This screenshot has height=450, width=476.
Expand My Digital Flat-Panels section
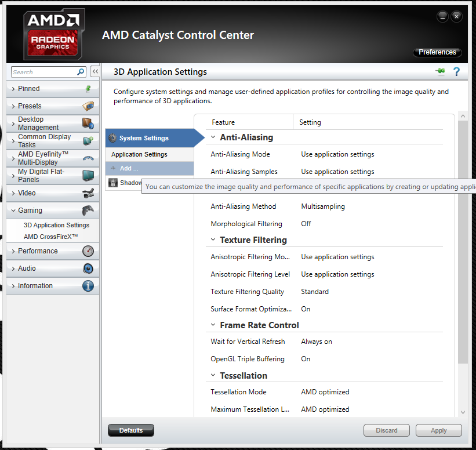click(13, 176)
